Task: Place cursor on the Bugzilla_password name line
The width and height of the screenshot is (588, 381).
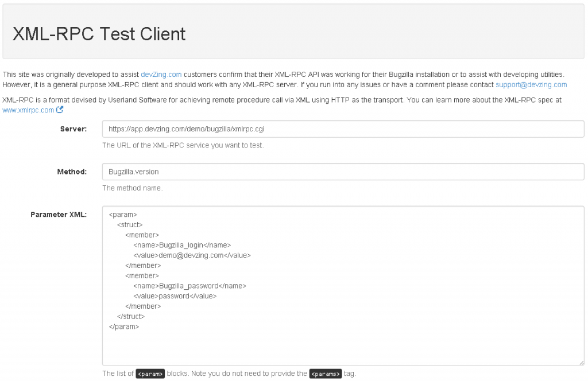Action: point(189,286)
